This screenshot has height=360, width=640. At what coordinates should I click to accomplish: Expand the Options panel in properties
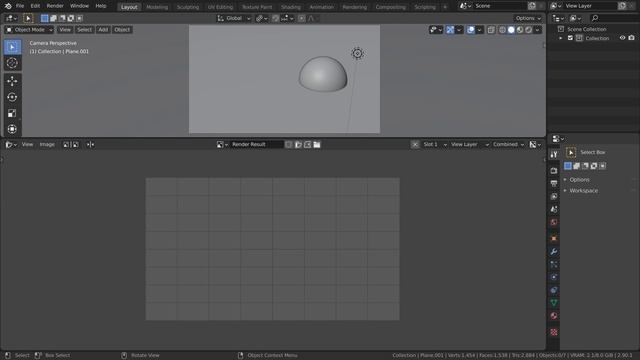579,180
